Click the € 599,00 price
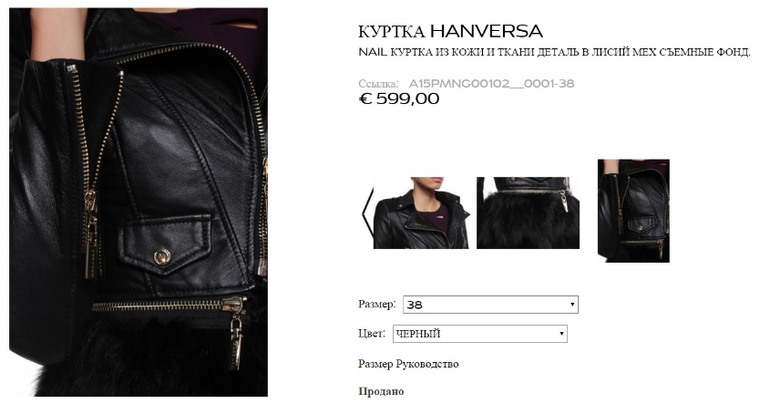770x404 pixels. 399,99
